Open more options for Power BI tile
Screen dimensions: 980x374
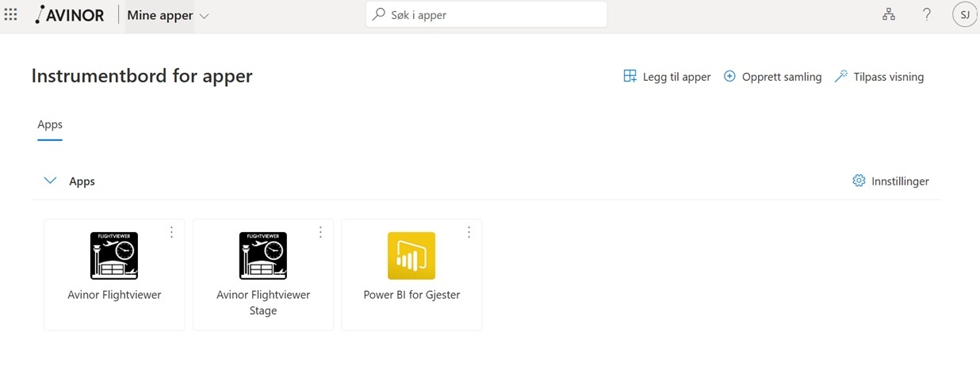click(469, 232)
